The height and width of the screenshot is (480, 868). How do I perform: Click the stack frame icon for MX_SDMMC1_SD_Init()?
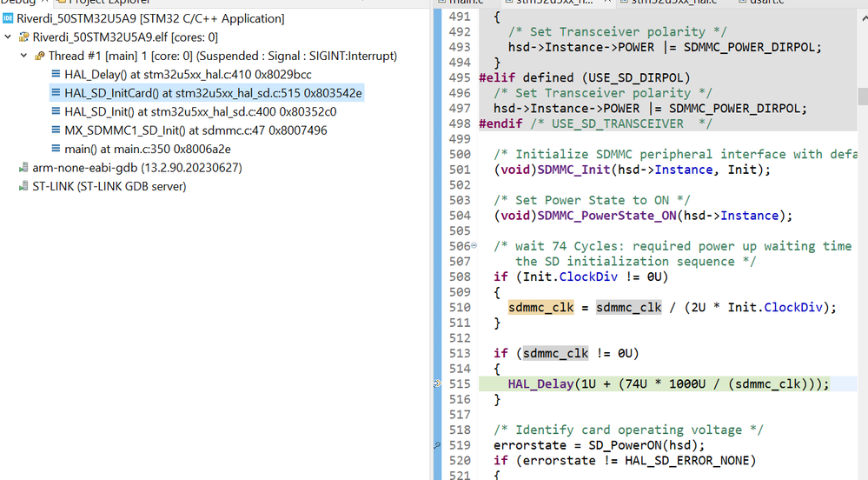[56, 130]
